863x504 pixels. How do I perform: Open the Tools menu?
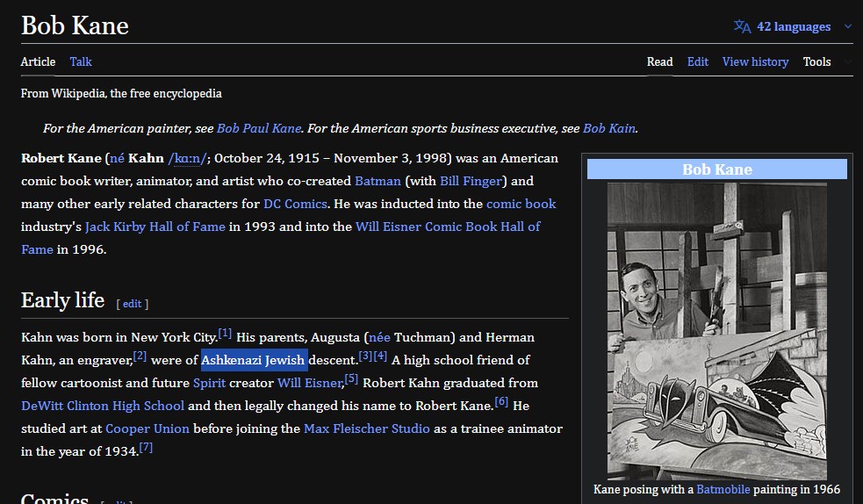(x=816, y=61)
